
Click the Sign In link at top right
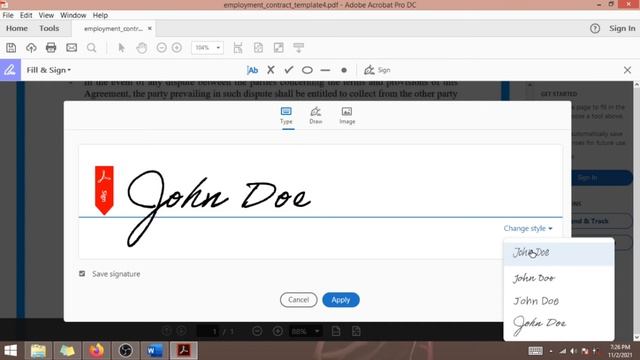coord(622,28)
